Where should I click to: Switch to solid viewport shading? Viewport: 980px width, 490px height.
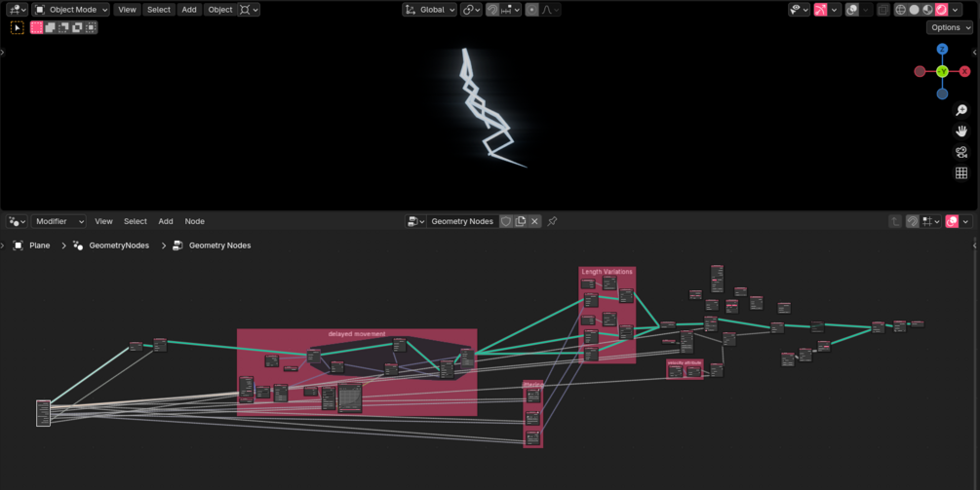pos(915,10)
